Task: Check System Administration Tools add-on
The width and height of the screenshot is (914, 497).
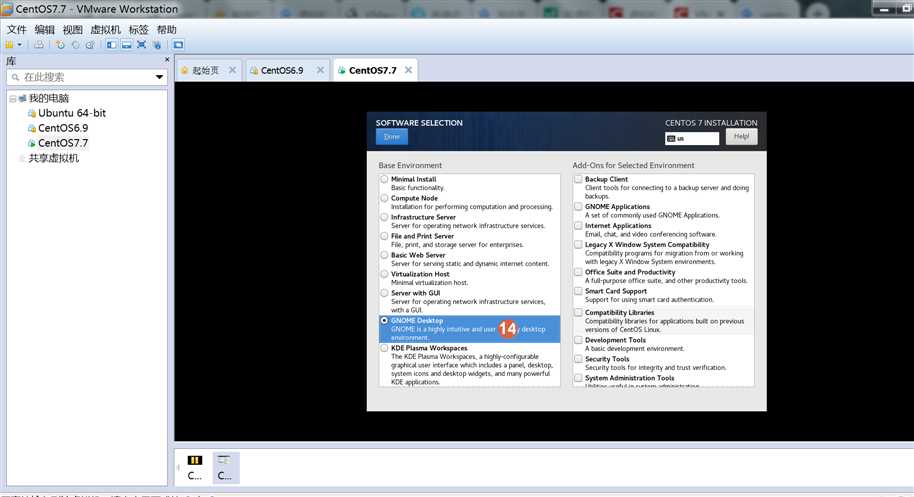Action: 578,378
